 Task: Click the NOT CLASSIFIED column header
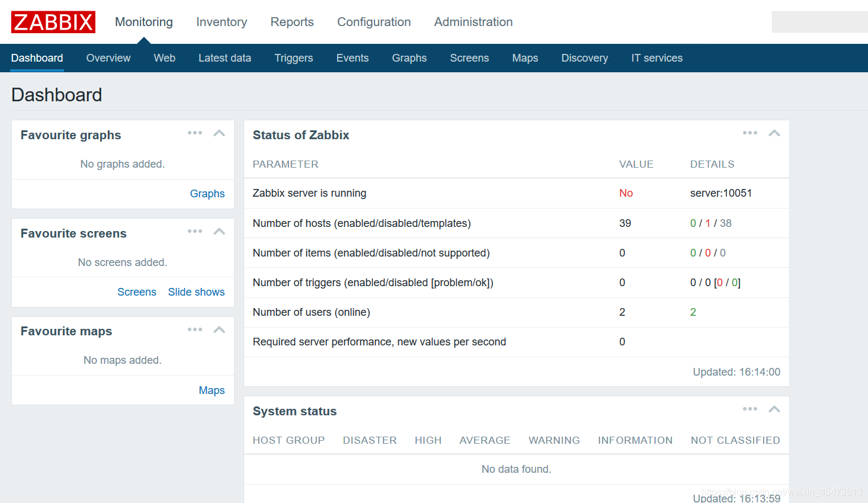pos(735,440)
